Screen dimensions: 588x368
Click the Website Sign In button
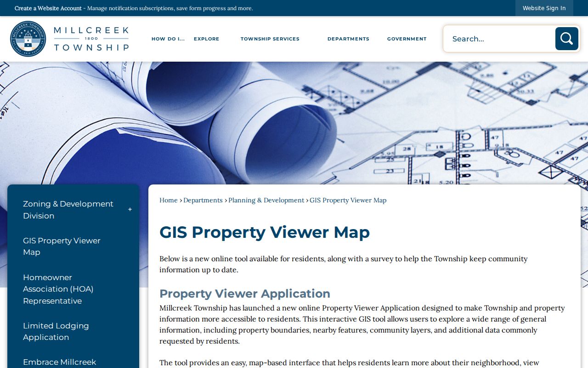point(544,8)
